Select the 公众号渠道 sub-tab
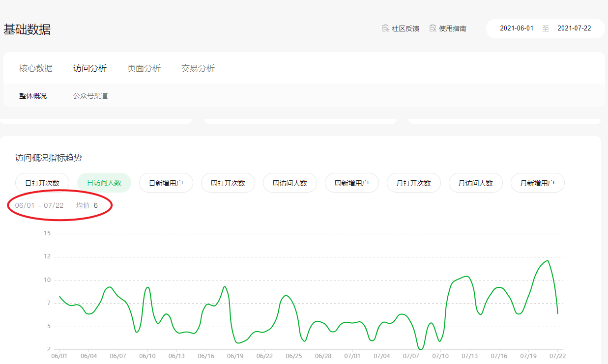608x364 pixels. 90,96
